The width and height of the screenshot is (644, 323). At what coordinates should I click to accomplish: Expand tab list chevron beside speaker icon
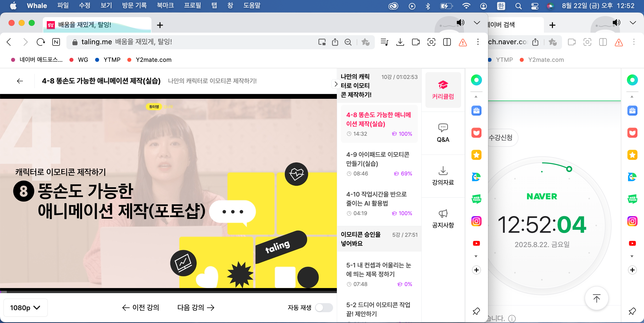coord(477,23)
